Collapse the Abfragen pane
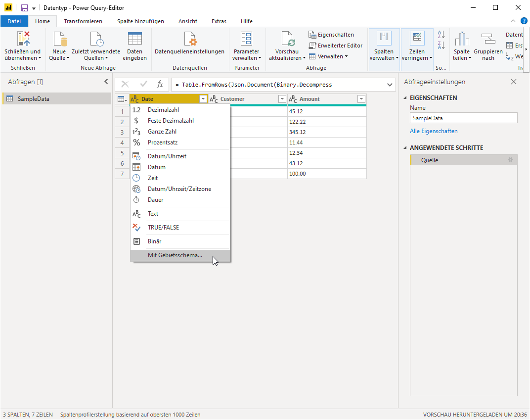The height and width of the screenshot is (420, 530). pos(106,82)
